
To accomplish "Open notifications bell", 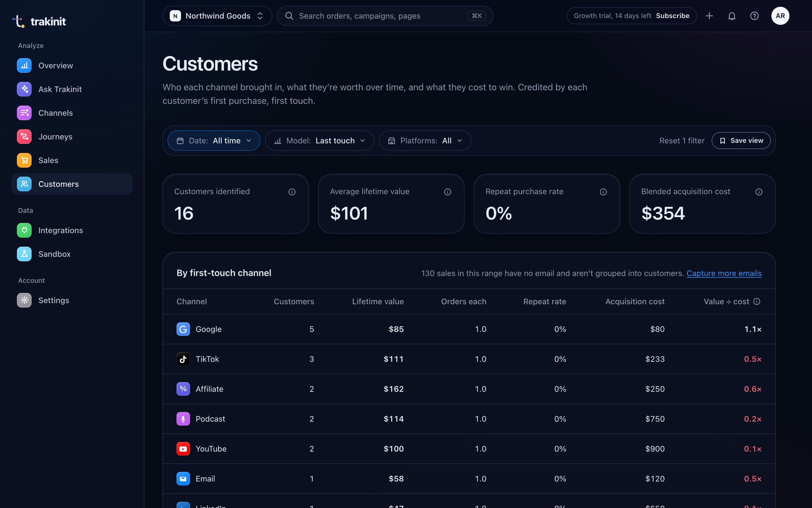I will click(732, 16).
